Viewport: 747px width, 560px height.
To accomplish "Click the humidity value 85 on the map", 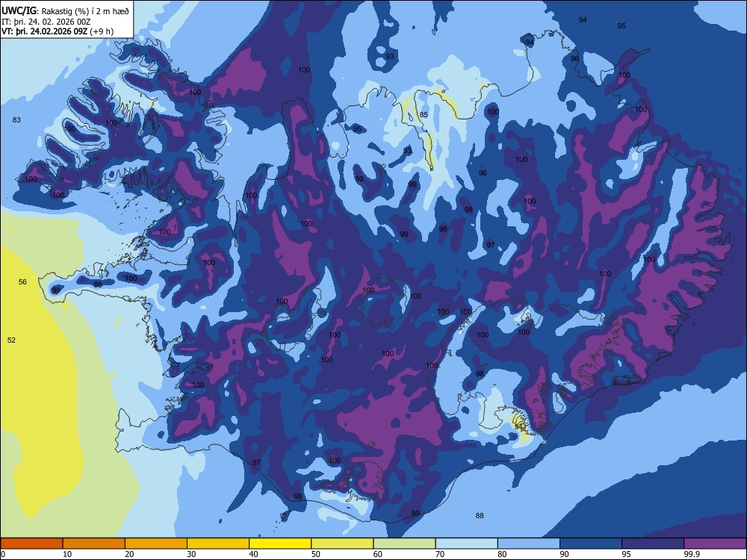I will point(424,115).
